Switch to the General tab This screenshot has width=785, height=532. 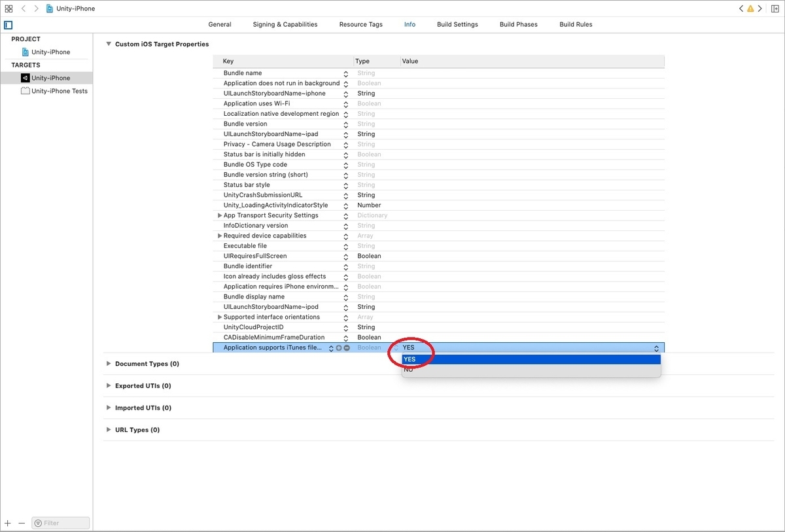[x=220, y=24]
